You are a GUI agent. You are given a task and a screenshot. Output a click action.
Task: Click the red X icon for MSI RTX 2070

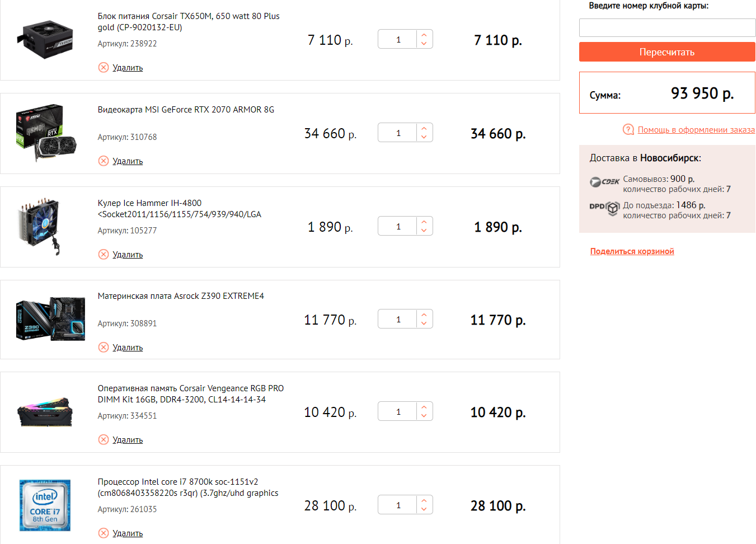[x=104, y=161]
